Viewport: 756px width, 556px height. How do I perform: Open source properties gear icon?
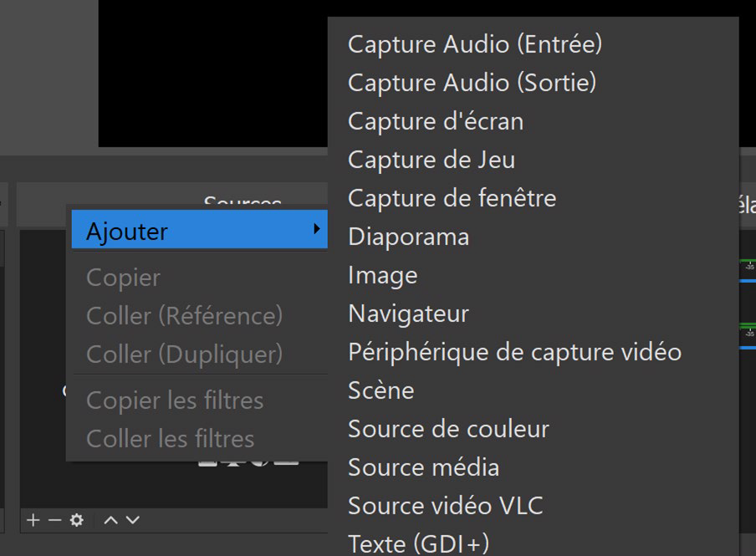[77, 520]
